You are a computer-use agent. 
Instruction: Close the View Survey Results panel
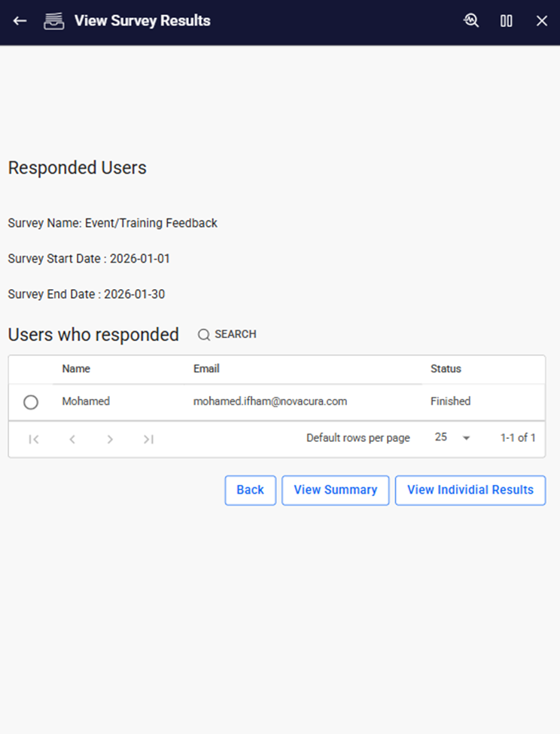pos(541,21)
